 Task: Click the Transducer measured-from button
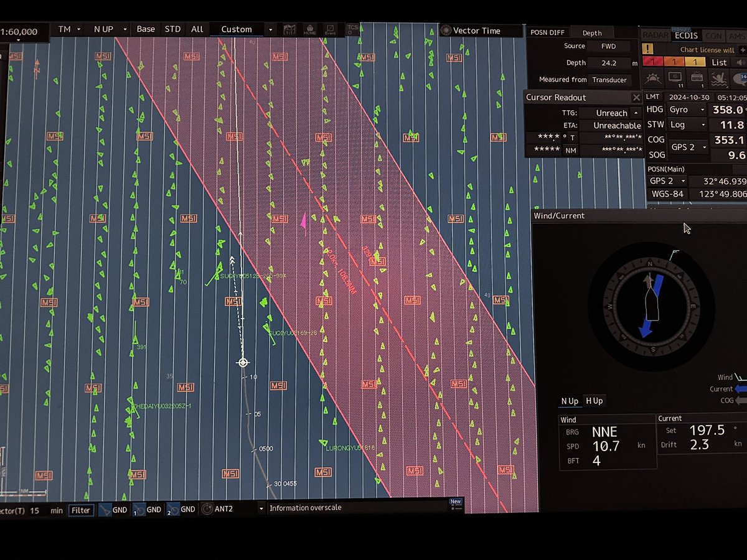609,80
